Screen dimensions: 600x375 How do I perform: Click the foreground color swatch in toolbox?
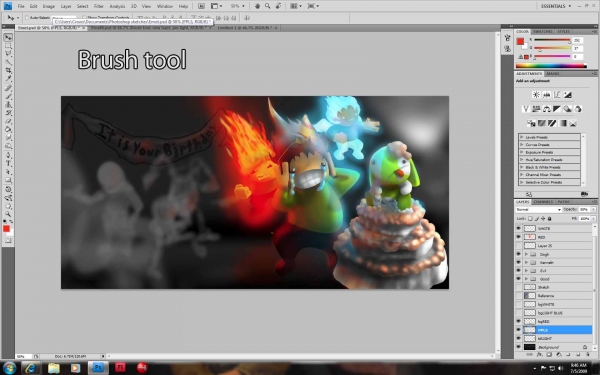[6, 229]
